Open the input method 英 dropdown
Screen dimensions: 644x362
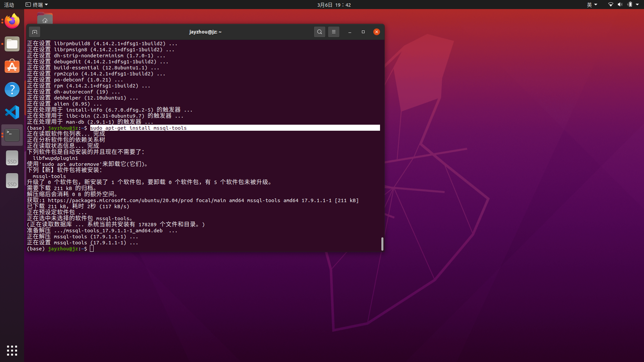pyautogui.click(x=592, y=4)
